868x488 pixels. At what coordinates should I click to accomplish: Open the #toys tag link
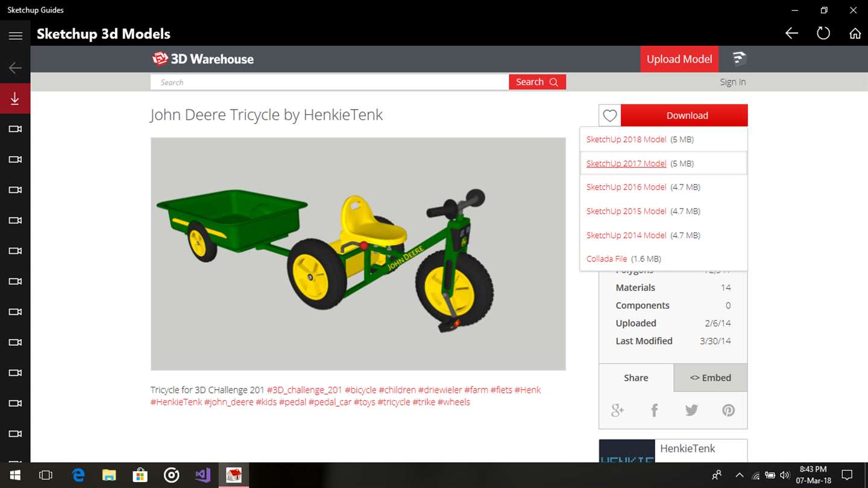pos(364,402)
